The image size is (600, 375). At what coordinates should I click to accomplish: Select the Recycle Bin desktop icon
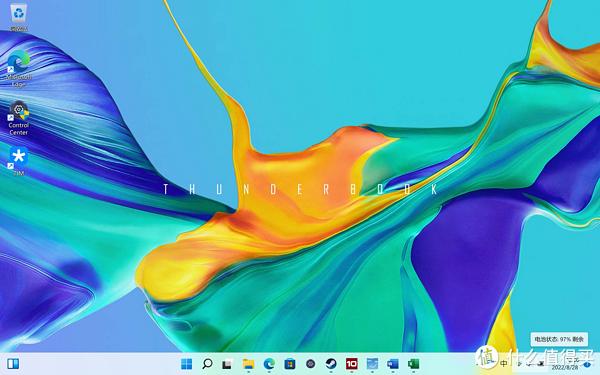tap(18, 17)
